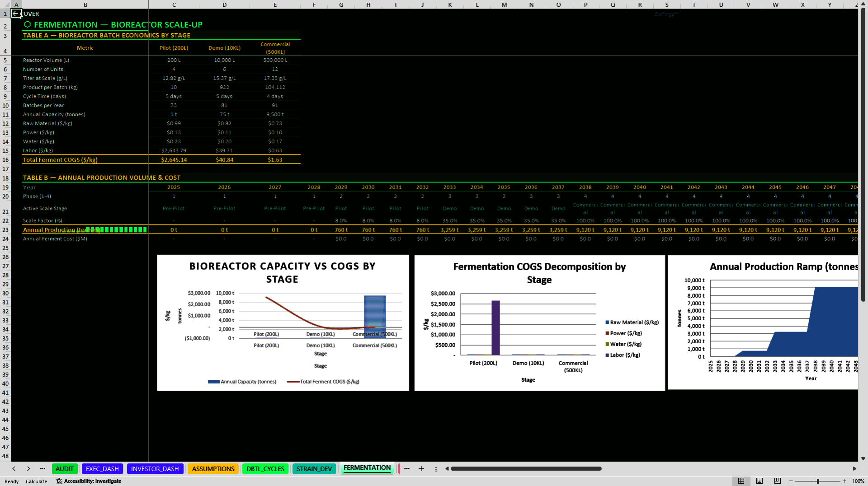Screen dimensions: 868x486
Task: Open the ellipsis after FERMENTATION tab
Action: [x=407, y=469]
